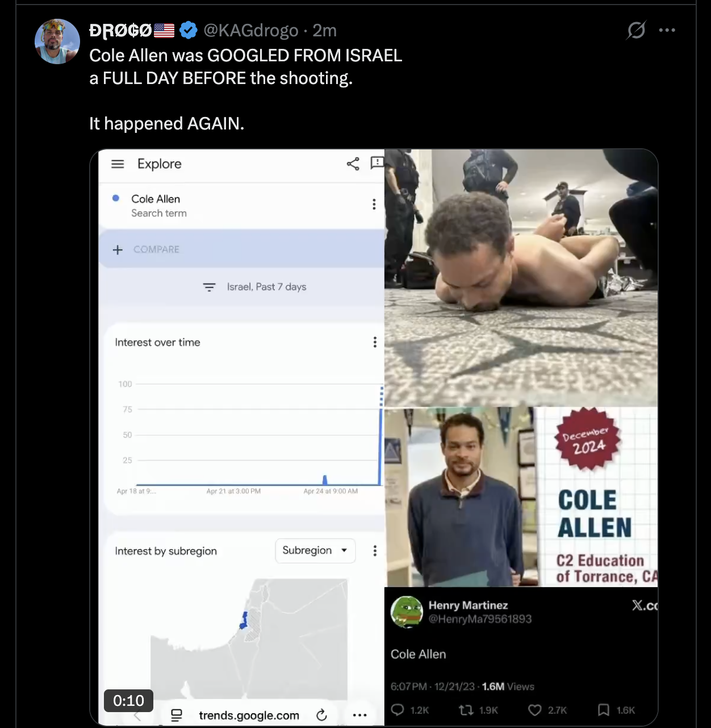Click the feedback icon in the Explore header
Screen dimensions: 711x728
click(x=377, y=164)
